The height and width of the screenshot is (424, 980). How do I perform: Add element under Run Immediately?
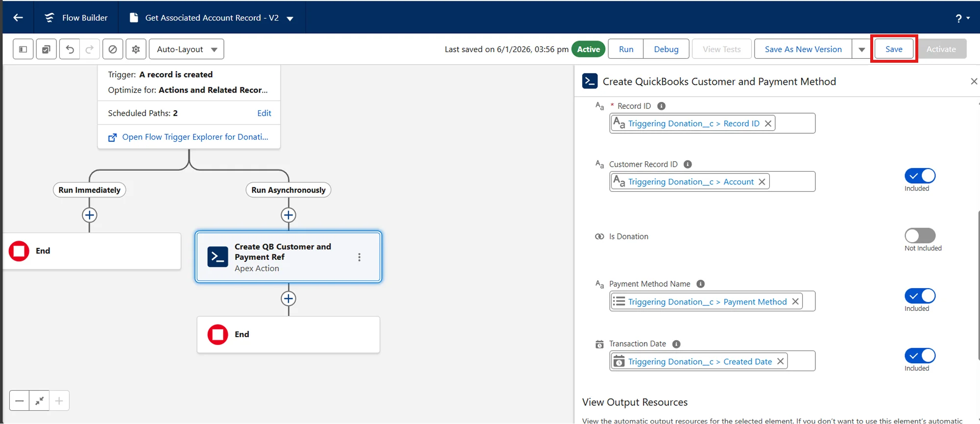click(89, 215)
